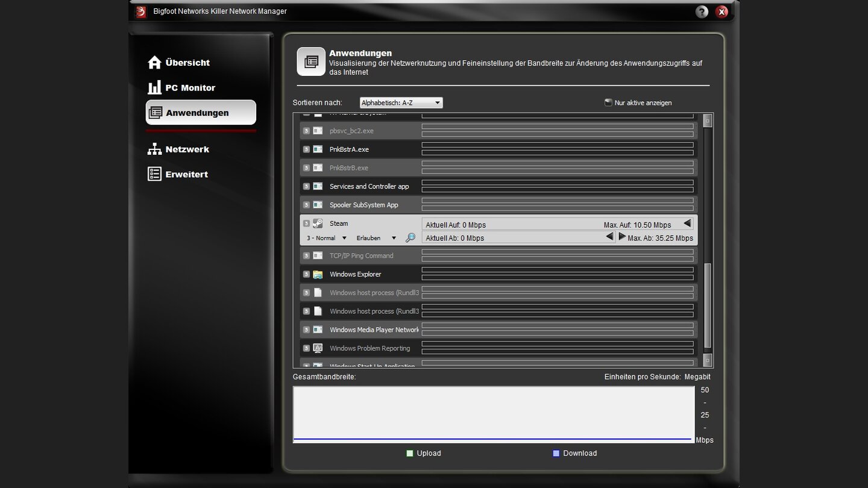
Task: Click the priority badge of Spooler SubSystem App
Action: 306,205
